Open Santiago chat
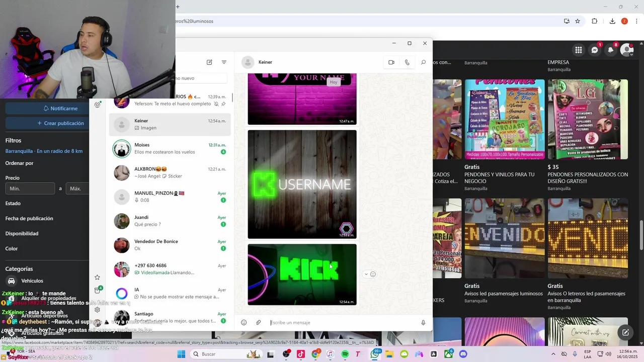Viewport: 644px width, 362px height. tap(170, 317)
